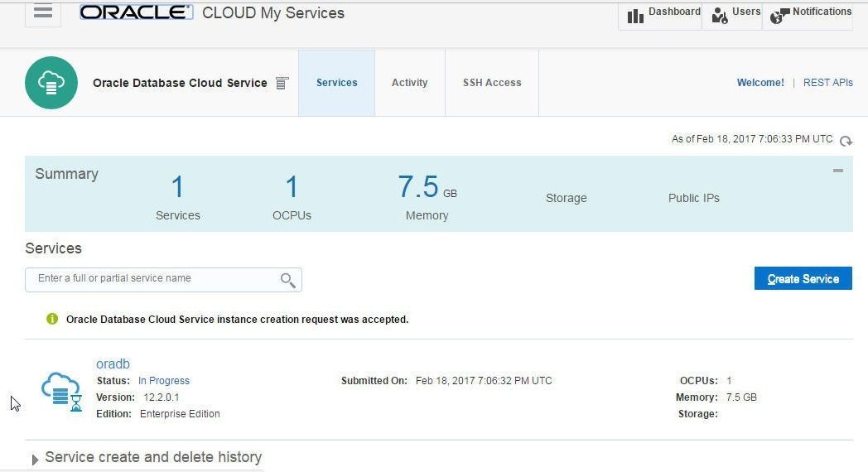Image resolution: width=868 pixels, height=472 pixels.
Task: Click the In Progress status text
Action: pyautogui.click(x=164, y=381)
